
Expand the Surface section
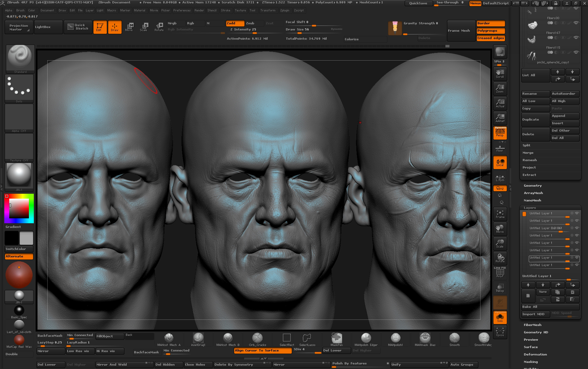pyautogui.click(x=531, y=347)
